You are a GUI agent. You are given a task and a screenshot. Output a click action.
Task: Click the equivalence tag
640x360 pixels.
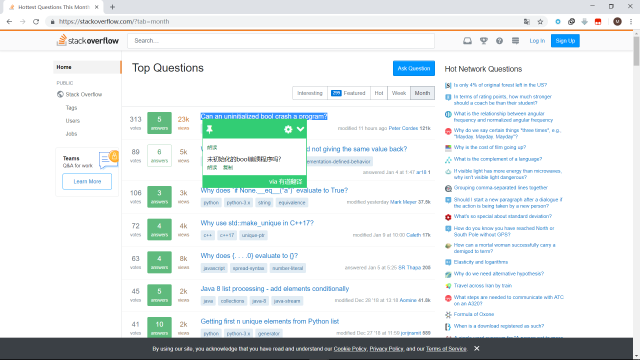292,203
